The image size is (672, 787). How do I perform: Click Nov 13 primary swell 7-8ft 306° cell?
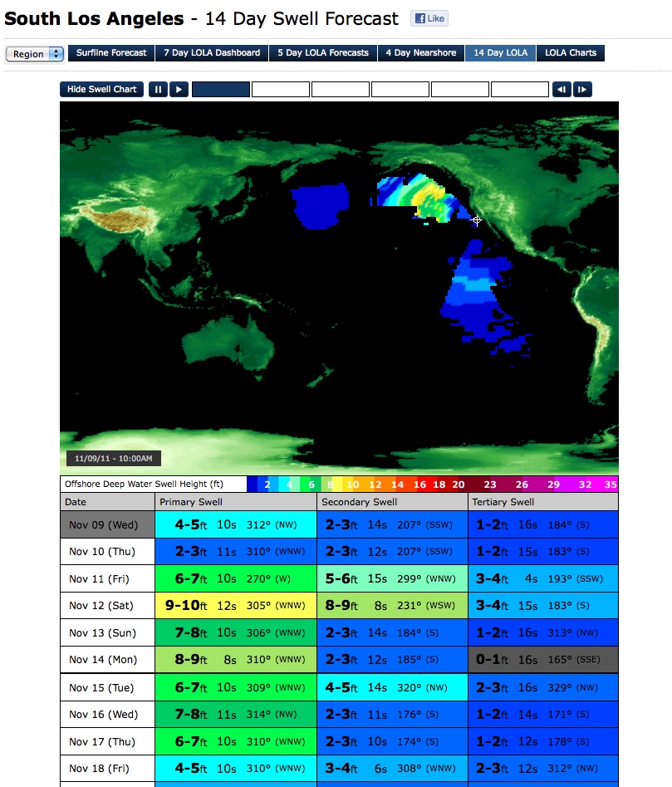tap(236, 632)
